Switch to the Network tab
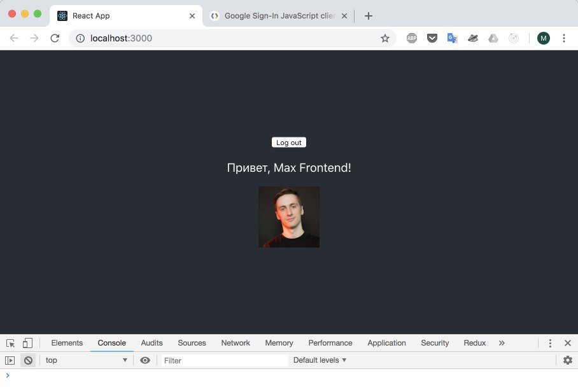The width and height of the screenshot is (578, 392). tap(236, 343)
